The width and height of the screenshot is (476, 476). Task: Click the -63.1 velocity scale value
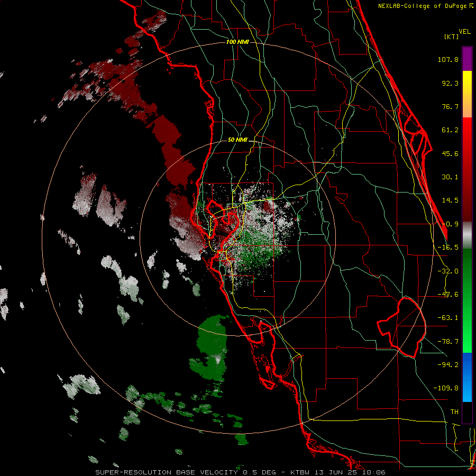coord(448,318)
